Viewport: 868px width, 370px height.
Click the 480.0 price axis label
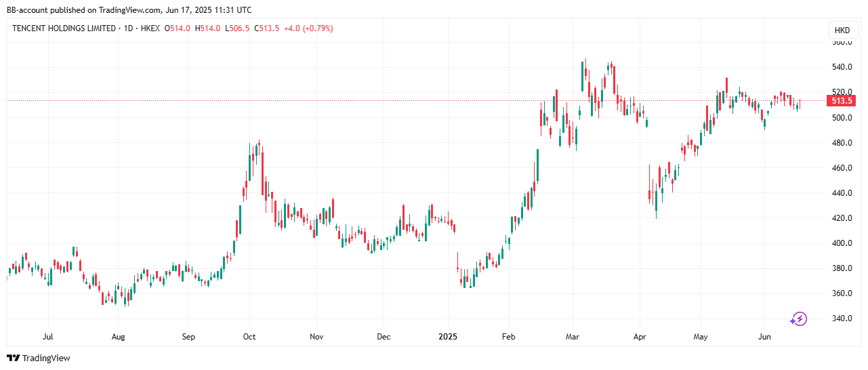click(842, 143)
